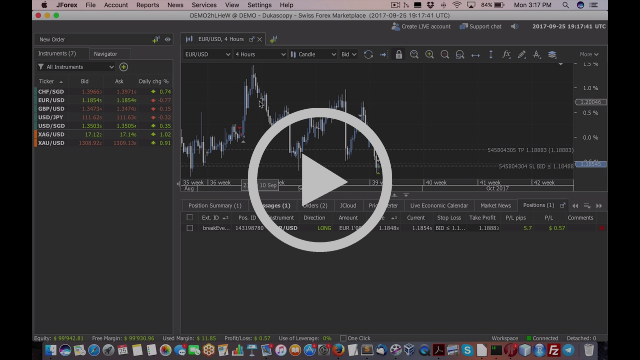The height and width of the screenshot is (360, 640).
Task: Close position with the red square button
Action: 602,228
